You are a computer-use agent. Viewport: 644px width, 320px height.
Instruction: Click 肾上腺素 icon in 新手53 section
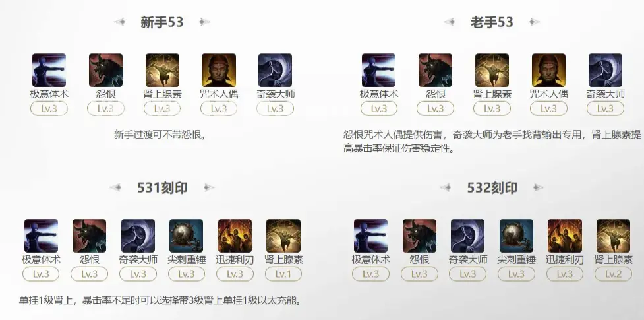pos(163,71)
